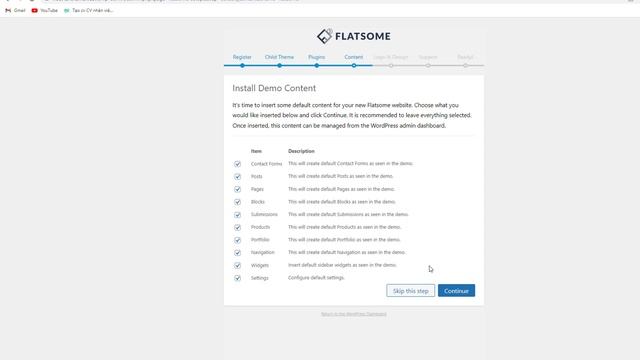This screenshot has height=360, width=640.
Task: Click the Plugins progress dot
Action: click(317, 65)
